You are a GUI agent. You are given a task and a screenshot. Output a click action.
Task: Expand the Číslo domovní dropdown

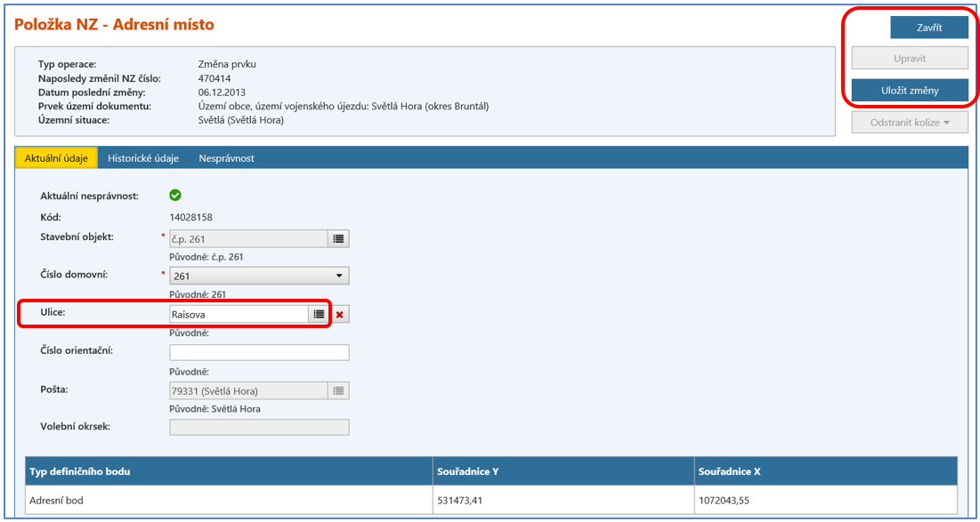[x=339, y=277]
